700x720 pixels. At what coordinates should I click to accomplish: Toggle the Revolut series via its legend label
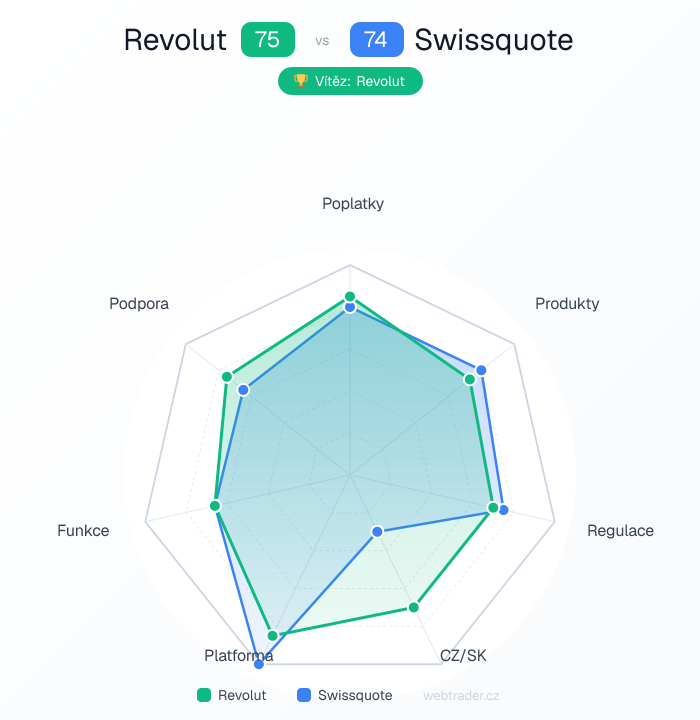pyautogui.click(x=242, y=695)
